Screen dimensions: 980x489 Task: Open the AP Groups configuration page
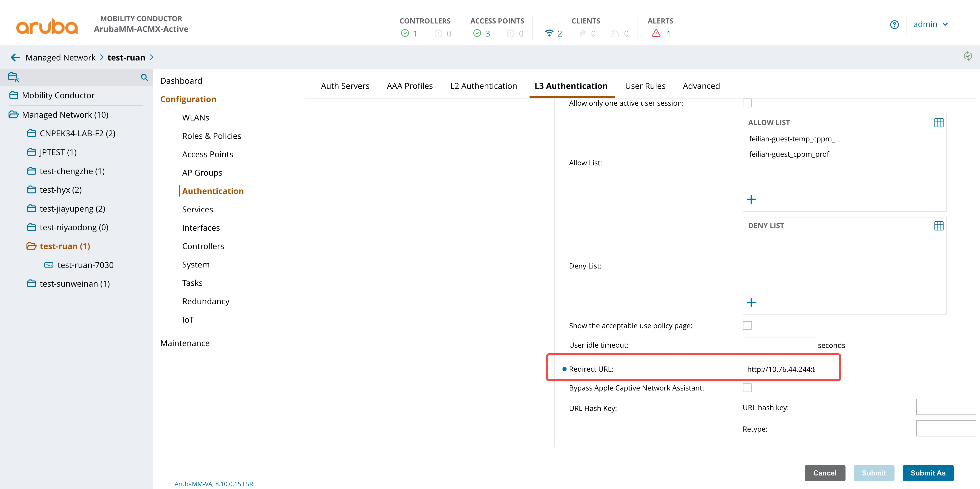pyautogui.click(x=202, y=173)
